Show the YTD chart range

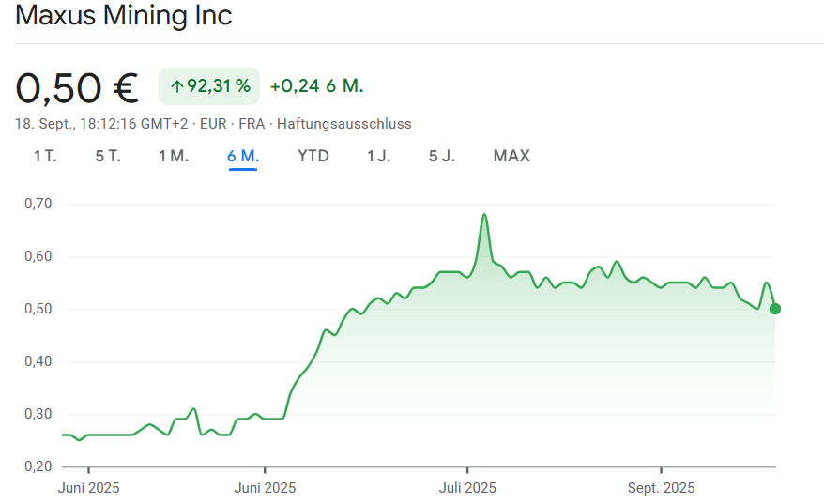click(313, 156)
